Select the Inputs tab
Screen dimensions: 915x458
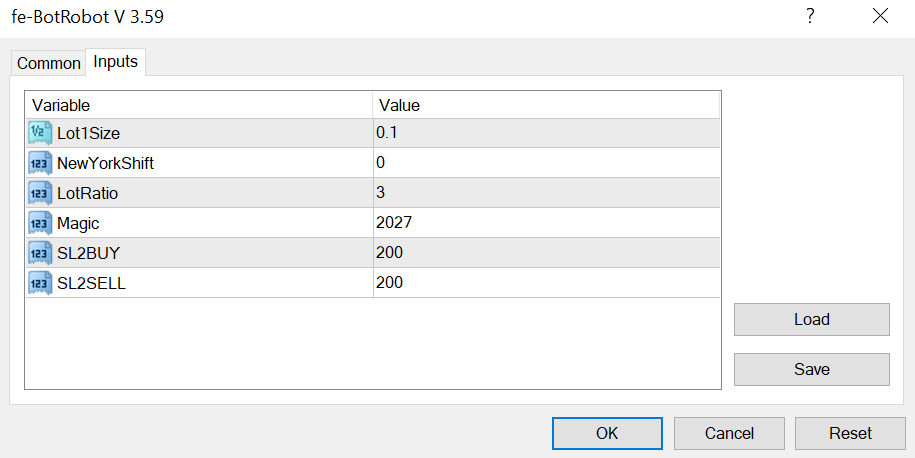point(115,62)
